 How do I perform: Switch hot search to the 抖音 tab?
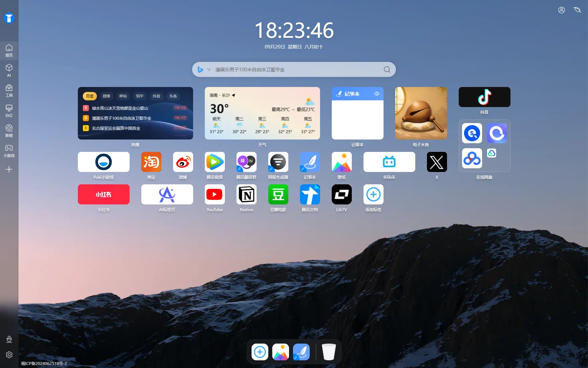click(156, 96)
